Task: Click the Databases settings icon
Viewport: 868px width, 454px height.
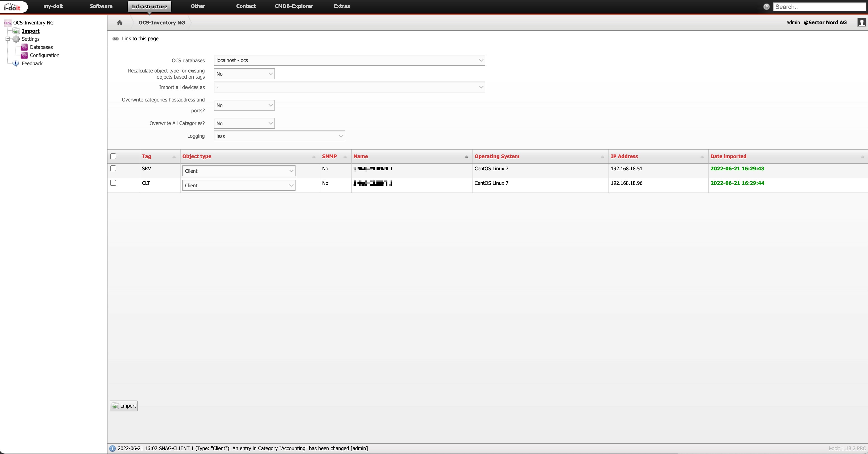Action: pyautogui.click(x=24, y=47)
